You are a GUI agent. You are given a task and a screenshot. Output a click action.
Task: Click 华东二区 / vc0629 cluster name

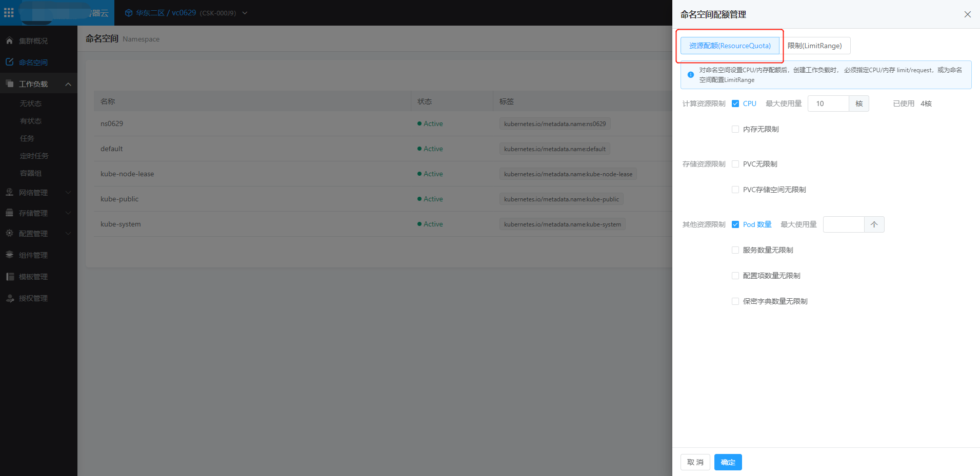[x=166, y=13]
